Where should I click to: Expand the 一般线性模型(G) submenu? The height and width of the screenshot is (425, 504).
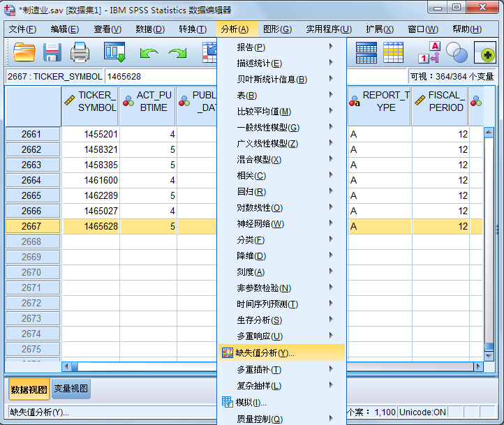[x=282, y=127]
